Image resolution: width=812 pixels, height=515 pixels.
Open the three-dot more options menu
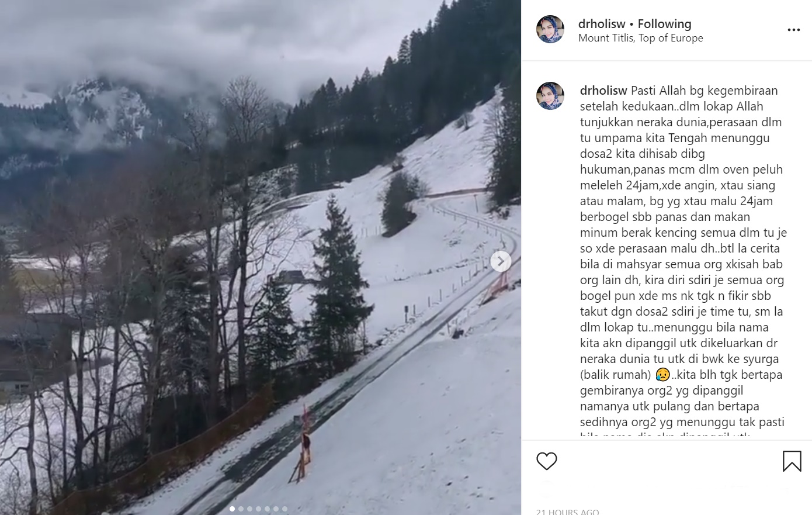(x=793, y=30)
